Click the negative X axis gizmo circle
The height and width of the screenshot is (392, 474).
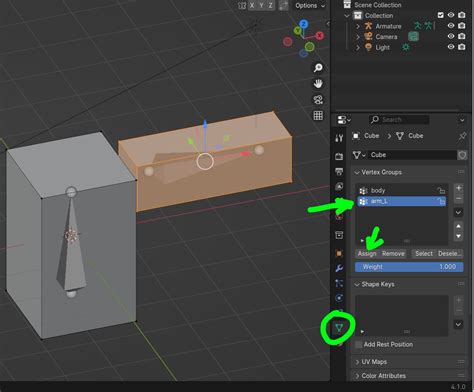point(288,42)
